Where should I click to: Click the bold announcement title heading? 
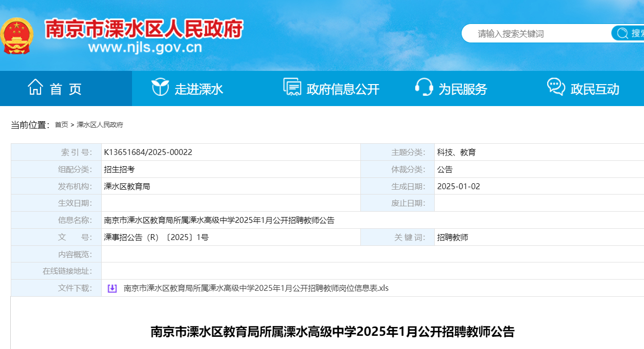coord(332,332)
